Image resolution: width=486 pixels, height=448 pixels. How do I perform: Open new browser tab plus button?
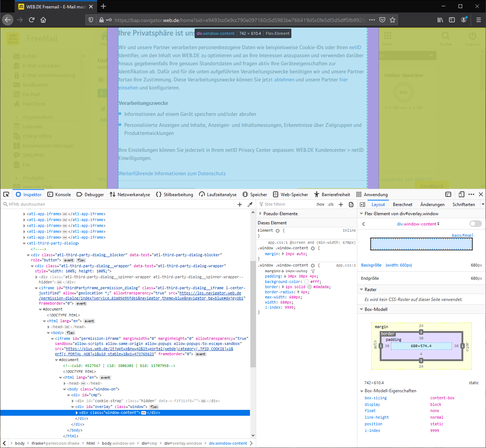point(103,6)
